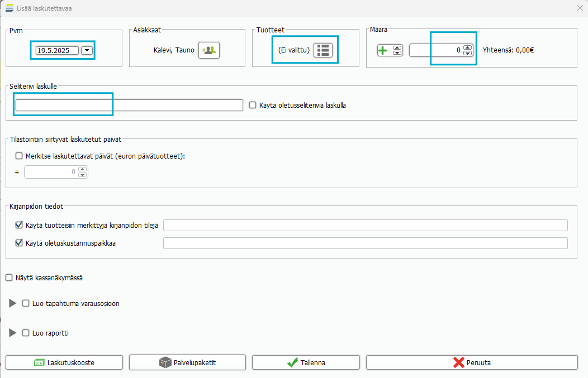Uncheck Käytä oletuskustannuspaikkaa checkbox
Viewport: 588px width, 378px height.
(19, 243)
